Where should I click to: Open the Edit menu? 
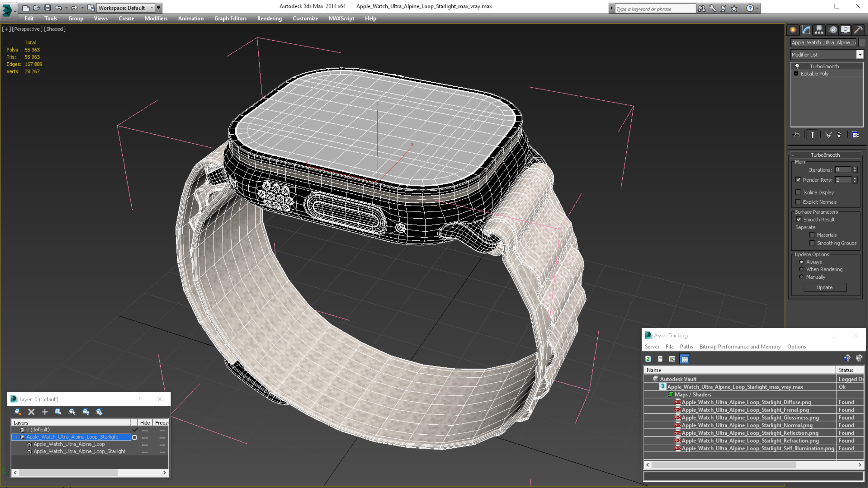tap(29, 18)
